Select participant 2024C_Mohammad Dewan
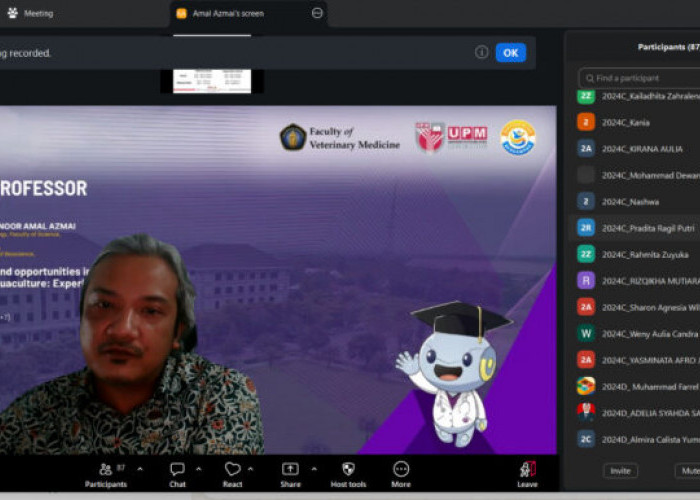Viewport: 700px width, 500px height. tap(634, 175)
